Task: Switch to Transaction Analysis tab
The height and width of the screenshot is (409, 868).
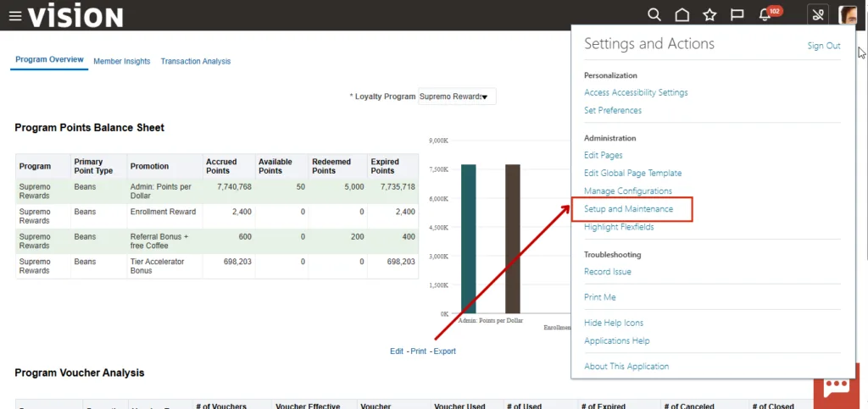Action: pyautogui.click(x=195, y=61)
